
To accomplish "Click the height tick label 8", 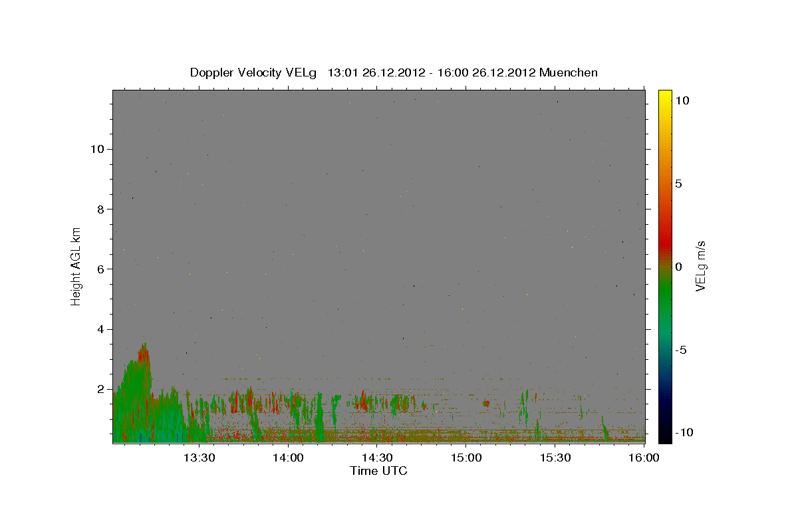I will (101, 209).
